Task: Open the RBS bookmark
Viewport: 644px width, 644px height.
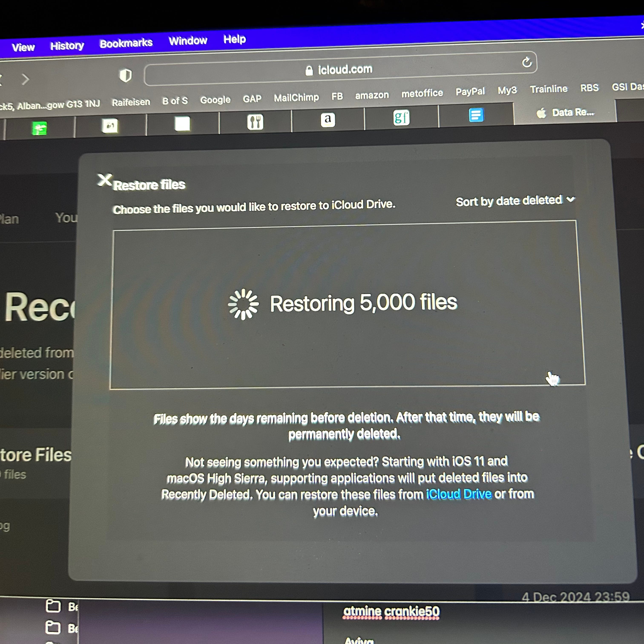Action: 589,88
